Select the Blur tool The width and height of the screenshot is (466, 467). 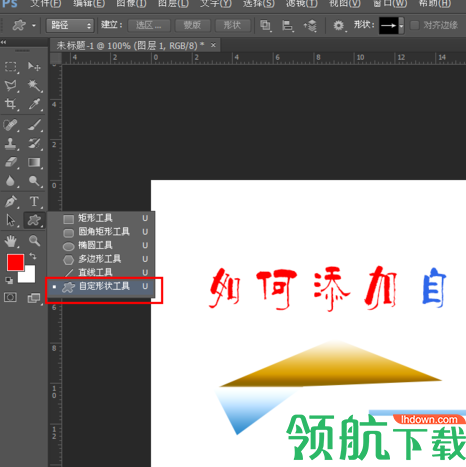click(x=11, y=181)
